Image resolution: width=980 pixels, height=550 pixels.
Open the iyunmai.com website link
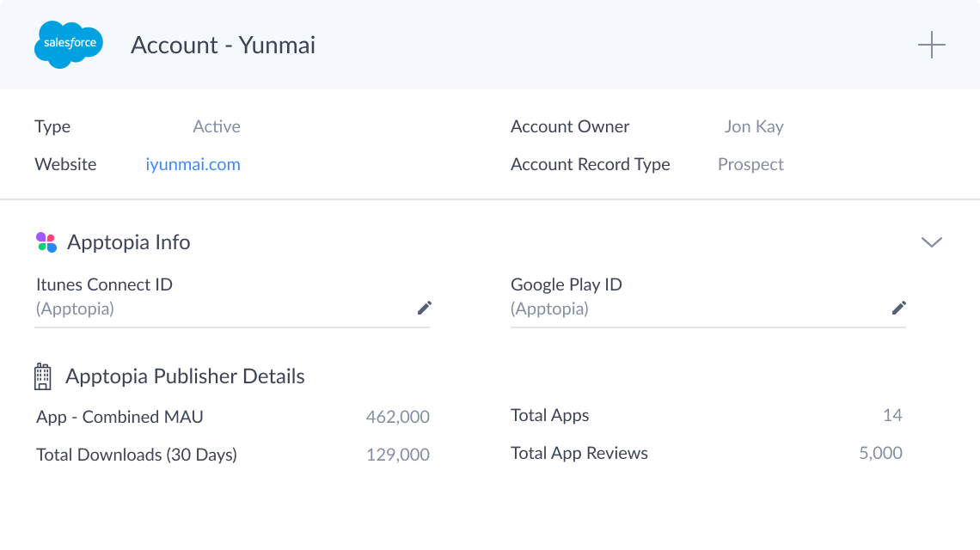coord(193,164)
